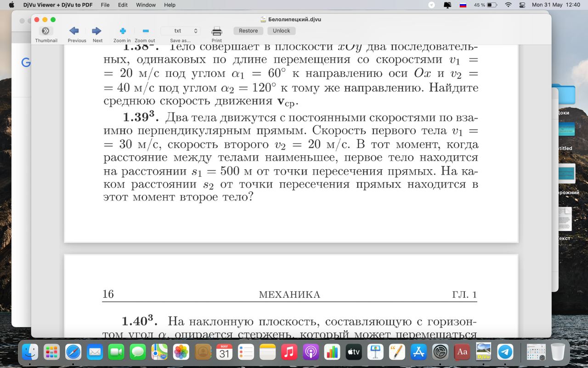Viewport: 588px width, 368px height.
Task: Open the Help menu
Action: (x=170, y=5)
